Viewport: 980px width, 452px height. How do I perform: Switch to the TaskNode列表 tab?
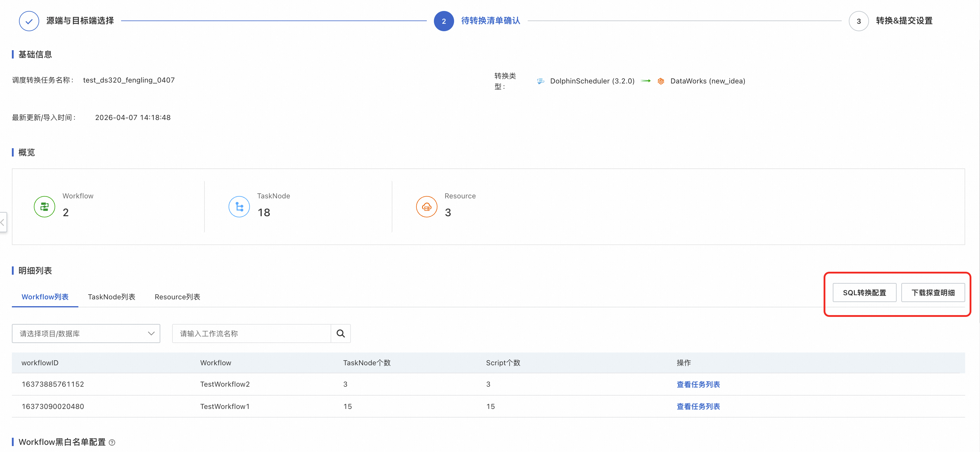[112, 297]
